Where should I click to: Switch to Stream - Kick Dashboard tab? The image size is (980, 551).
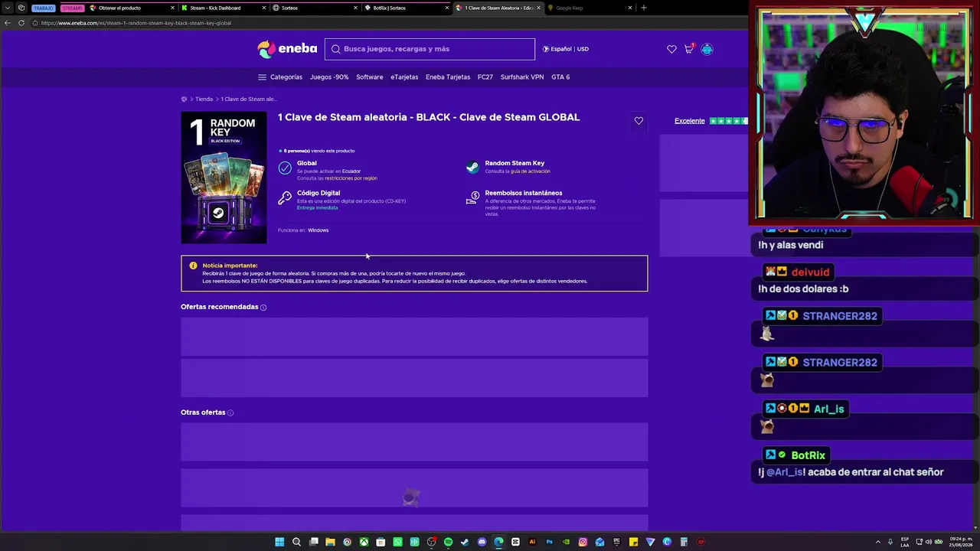click(222, 8)
